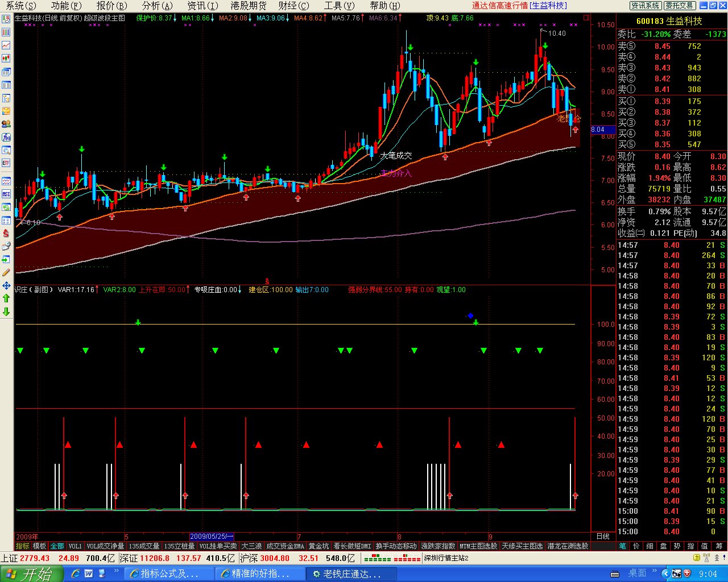The width and height of the screenshot is (728, 582).
Task: Switch to the 涨跌家指数 indicator tab
Action: tap(439, 546)
